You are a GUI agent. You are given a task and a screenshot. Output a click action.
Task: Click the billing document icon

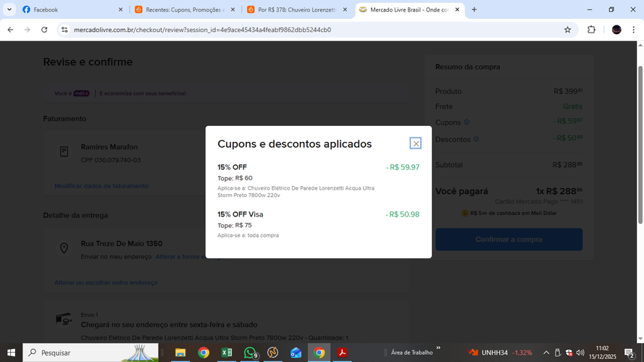point(64,151)
